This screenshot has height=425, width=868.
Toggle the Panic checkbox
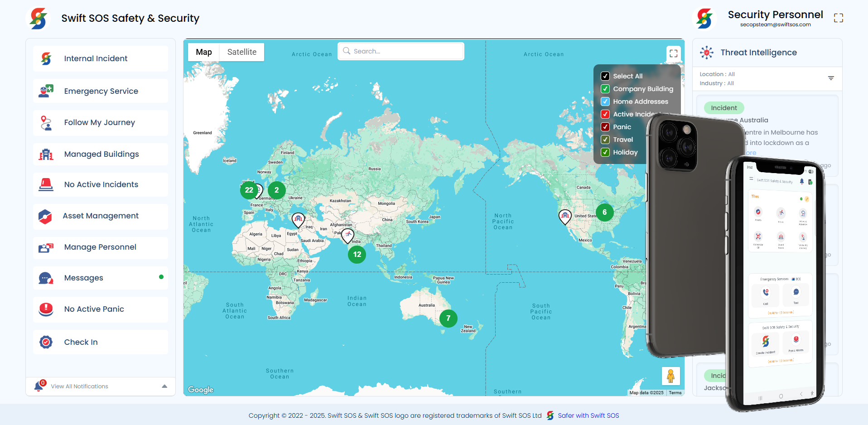(x=605, y=127)
